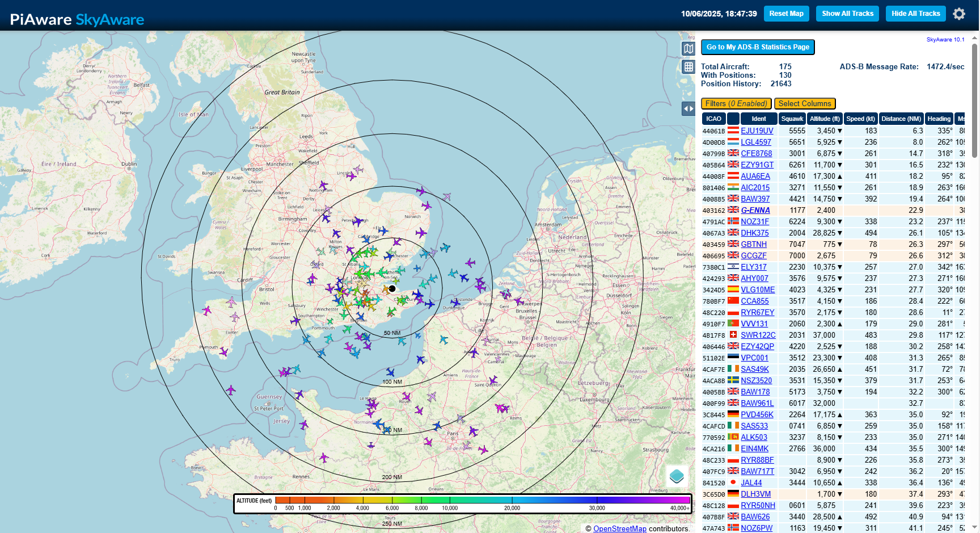This screenshot has width=980, height=533.
Task: Open the BAW961L flight link
Action: click(x=757, y=403)
